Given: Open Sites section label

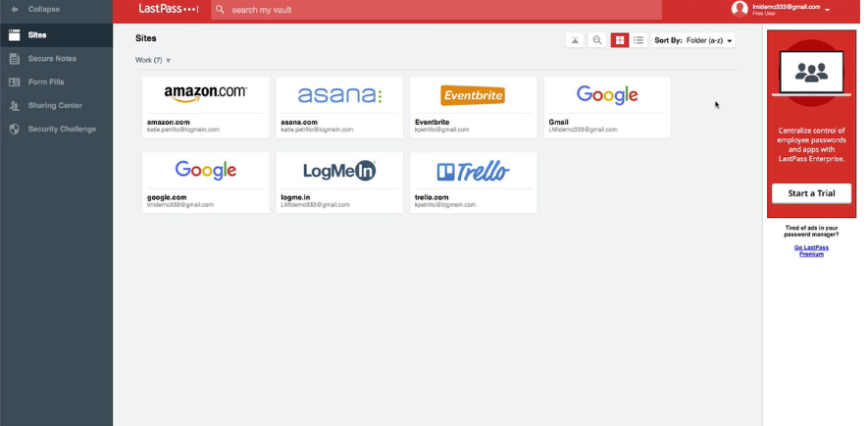Looking at the screenshot, I should click(x=37, y=35).
